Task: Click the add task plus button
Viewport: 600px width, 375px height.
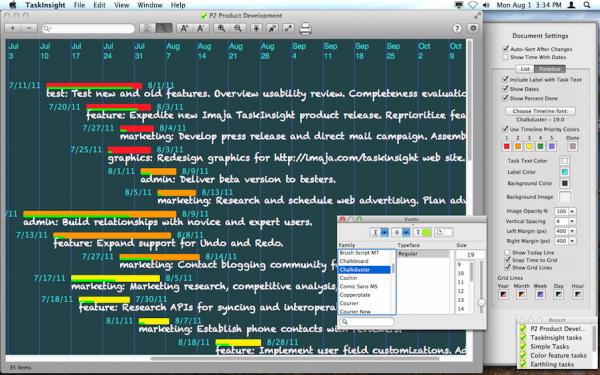Action: pyautogui.click(x=13, y=28)
